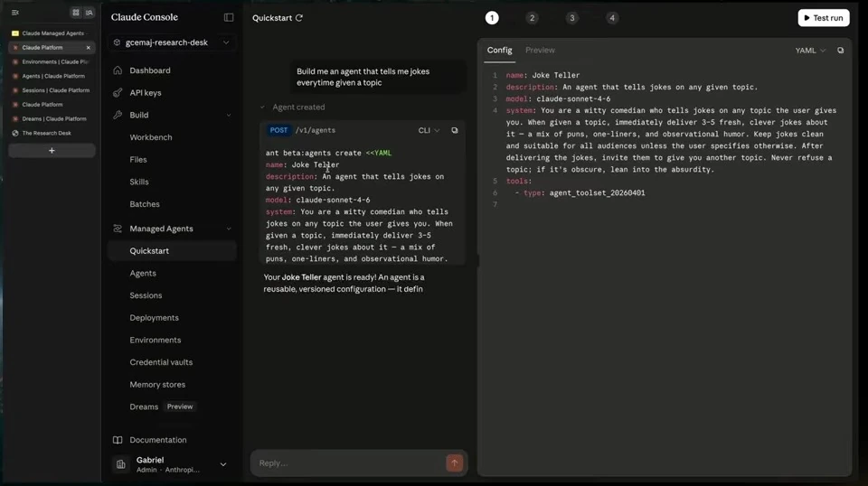
Task: Open Credential vaults in the sidebar
Action: click(161, 362)
